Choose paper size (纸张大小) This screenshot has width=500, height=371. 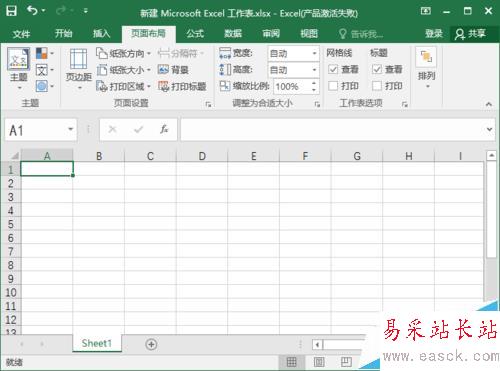coord(123,70)
